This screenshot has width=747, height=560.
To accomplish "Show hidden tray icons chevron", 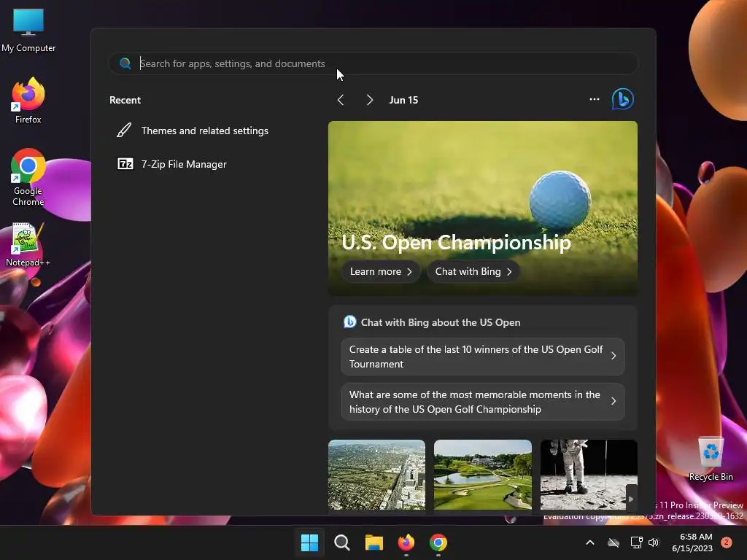I will 589,542.
